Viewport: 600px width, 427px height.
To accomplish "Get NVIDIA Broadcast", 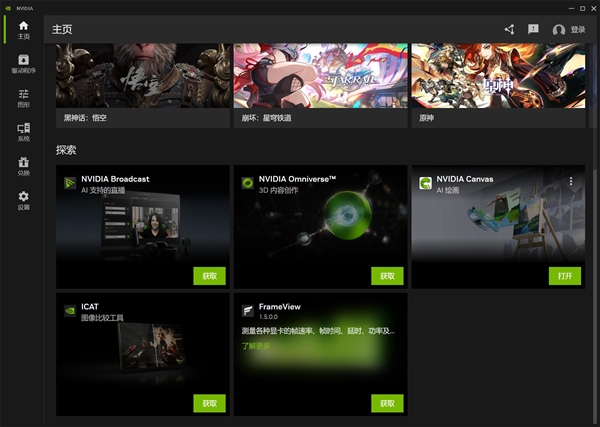I will [209, 276].
